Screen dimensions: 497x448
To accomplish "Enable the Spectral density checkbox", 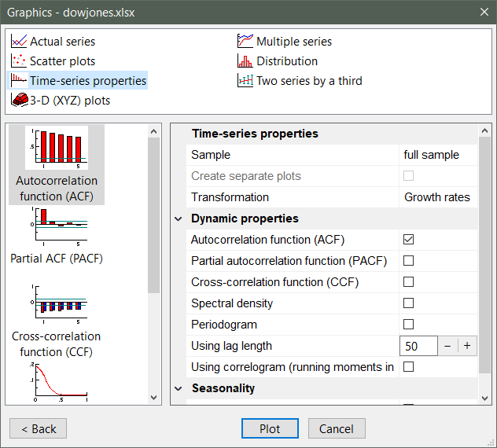I will click(x=408, y=303).
